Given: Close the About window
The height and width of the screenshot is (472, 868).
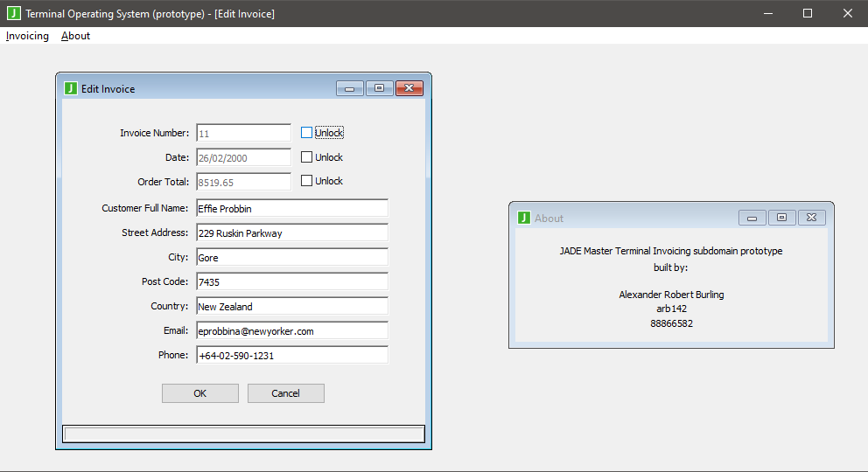Looking at the screenshot, I should pyautogui.click(x=811, y=218).
